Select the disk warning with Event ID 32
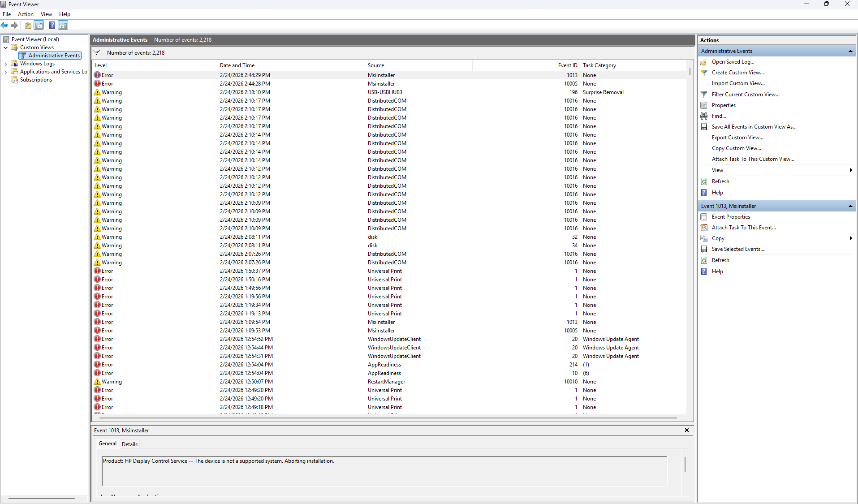 (389, 237)
